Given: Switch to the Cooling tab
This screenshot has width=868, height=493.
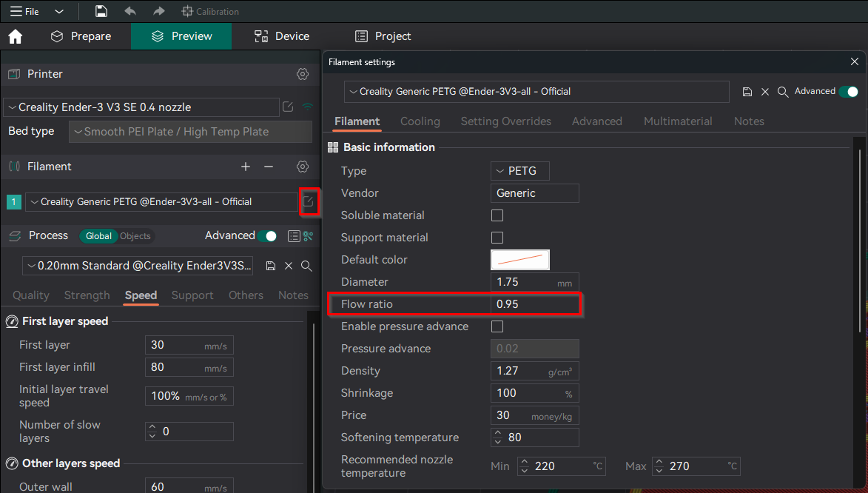Looking at the screenshot, I should tap(420, 121).
